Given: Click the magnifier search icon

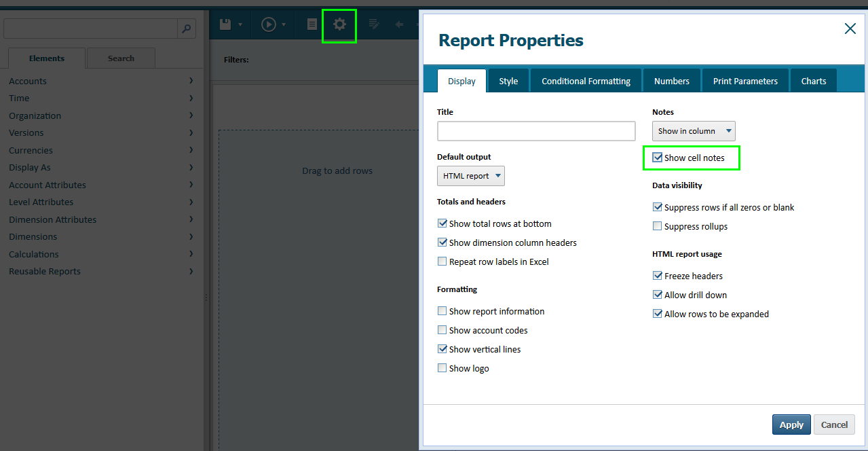Looking at the screenshot, I should [x=187, y=29].
